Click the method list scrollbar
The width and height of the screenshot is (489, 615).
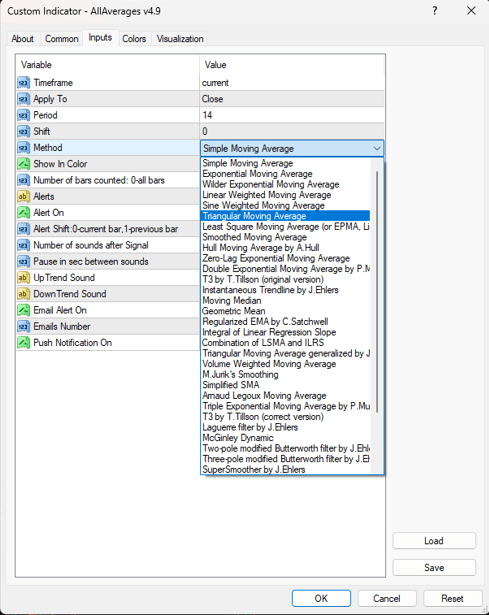[x=377, y=292]
